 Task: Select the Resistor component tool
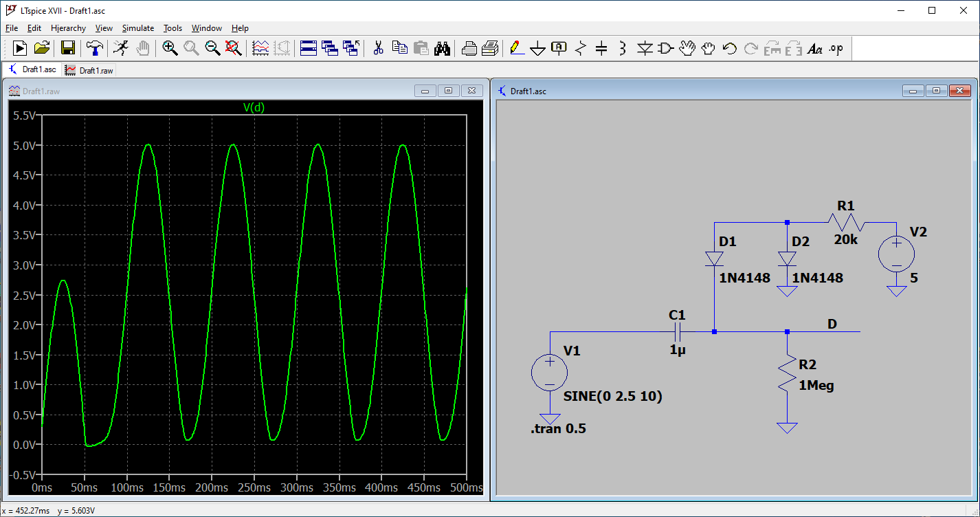coord(581,48)
